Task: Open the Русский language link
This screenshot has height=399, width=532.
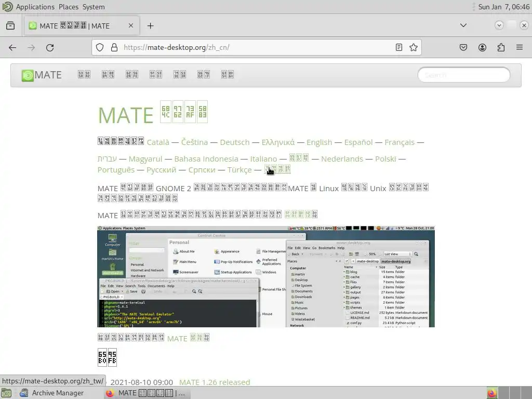Action: coord(162,170)
